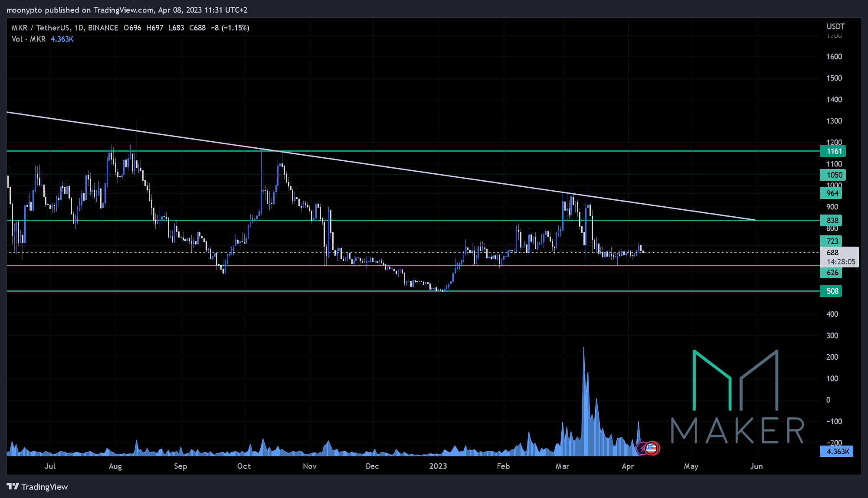Select the 964 price level label

pos(831,193)
